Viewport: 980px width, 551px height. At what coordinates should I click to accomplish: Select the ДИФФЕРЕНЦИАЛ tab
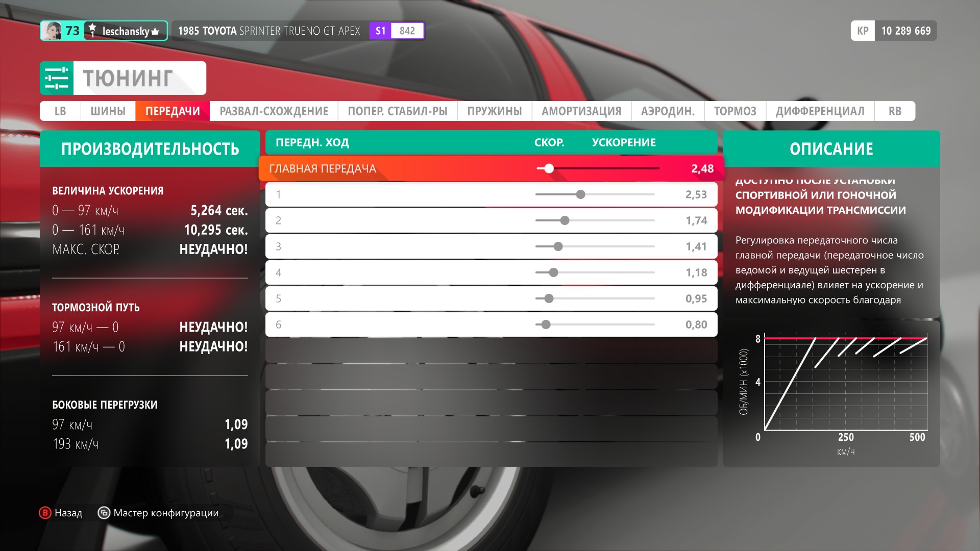tap(820, 111)
